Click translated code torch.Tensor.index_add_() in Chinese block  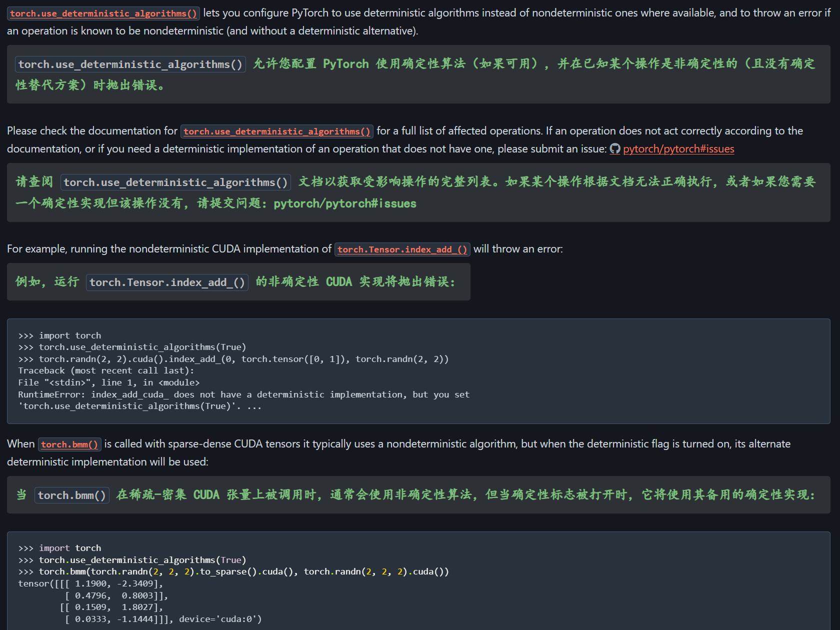tap(167, 282)
